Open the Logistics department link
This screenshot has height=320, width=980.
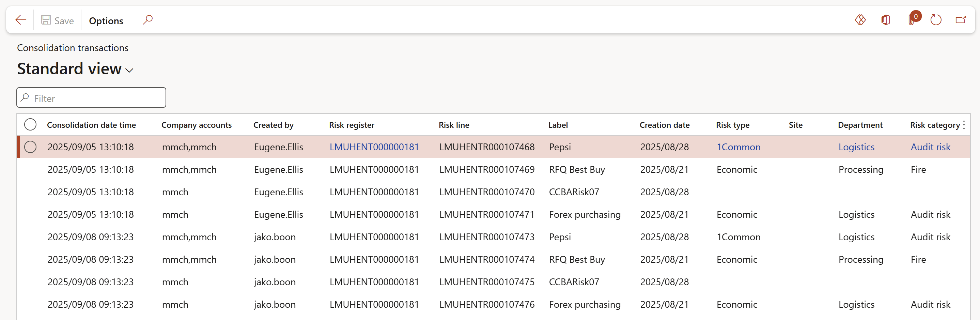pyautogui.click(x=856, y=147)
